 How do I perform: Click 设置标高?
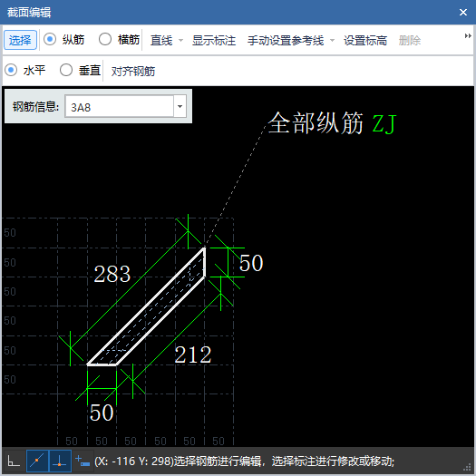365,41
